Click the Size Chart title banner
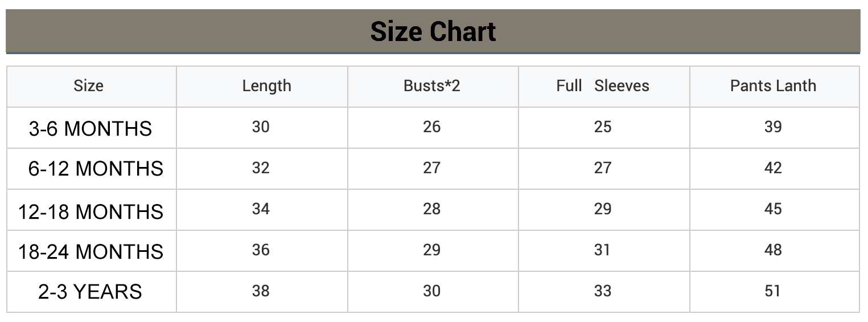Image resolution: width=868 pixels, height=322 pixels. click(433, 31)
